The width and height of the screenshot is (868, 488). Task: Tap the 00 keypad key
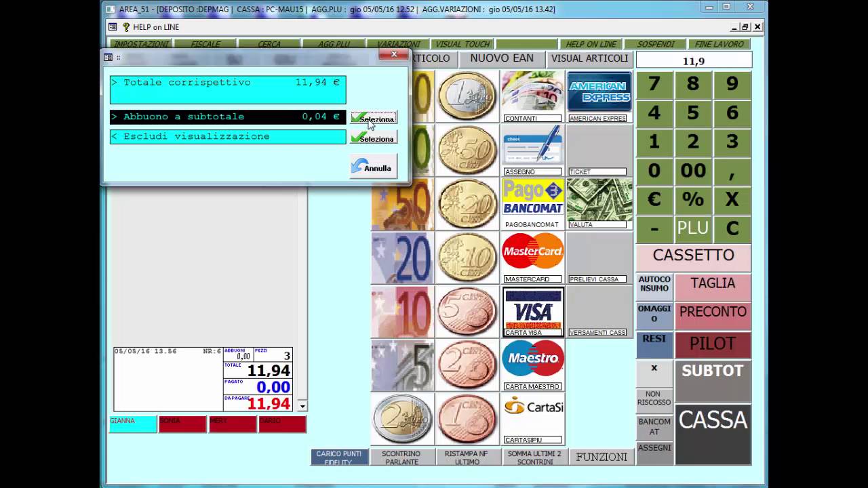point(693,171)
